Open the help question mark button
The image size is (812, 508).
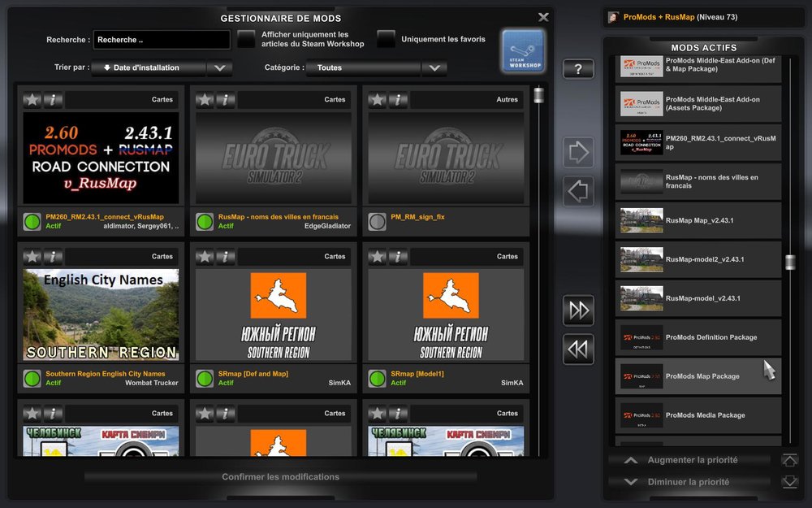[578, 69]
